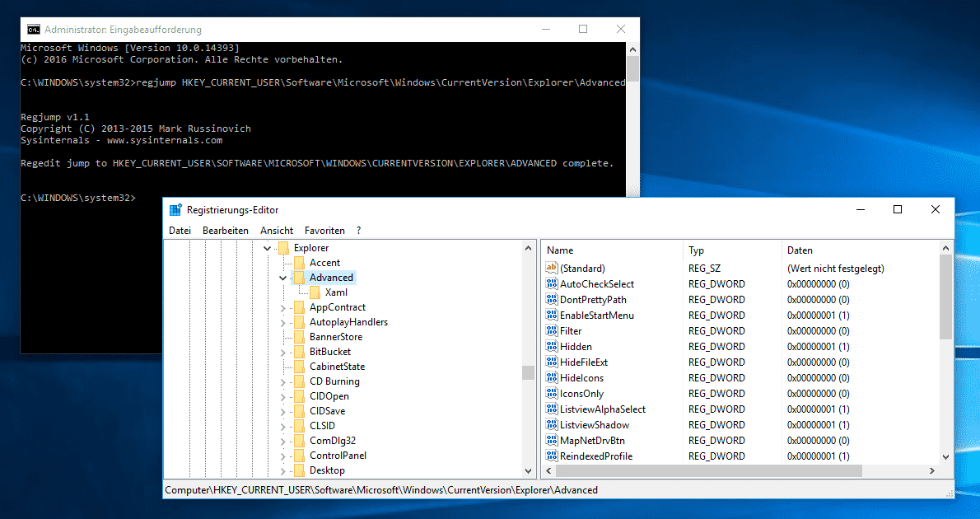Expand the Desktop key

click(x=283, y=471)
